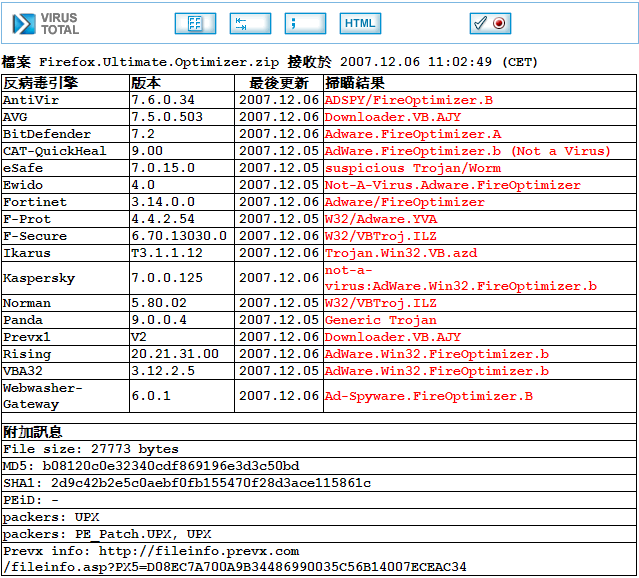The image size is (639, 578).
Task: Click the Webwasher-Gateway engine name
Action: click(42, 396)
